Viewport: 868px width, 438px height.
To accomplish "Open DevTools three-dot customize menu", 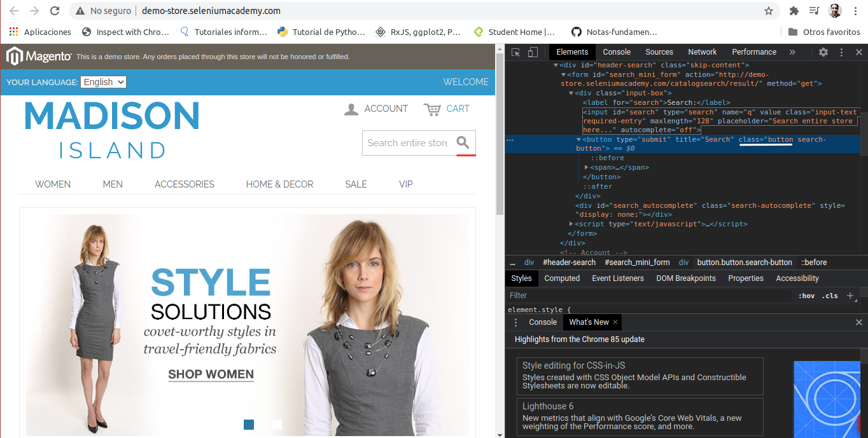I will tap(841, 52).
